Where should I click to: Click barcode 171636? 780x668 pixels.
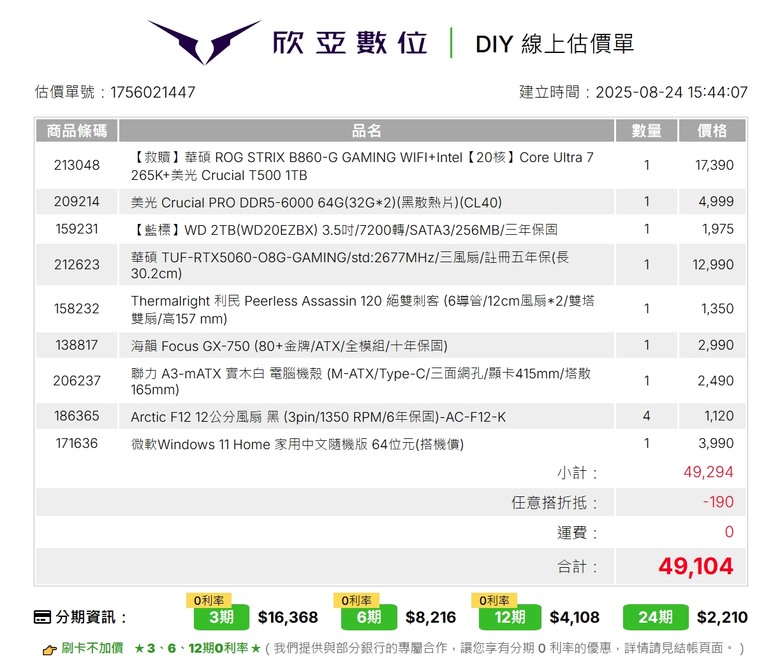(77, 443)
